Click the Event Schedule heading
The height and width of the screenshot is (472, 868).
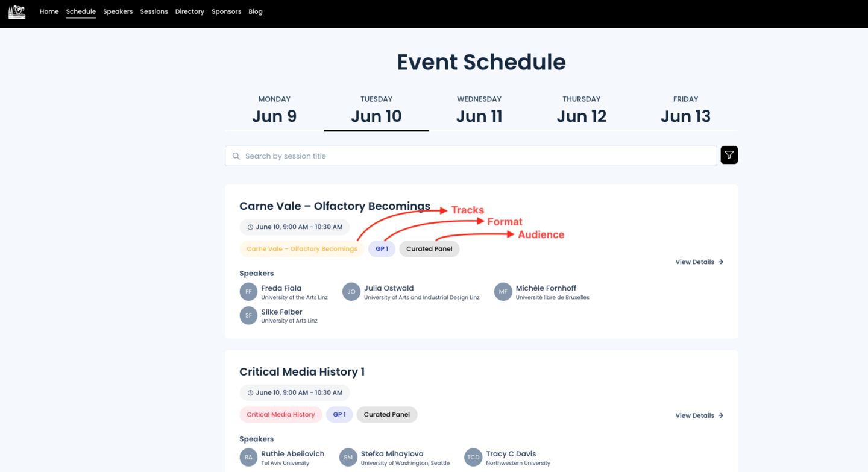coord(481,62)
